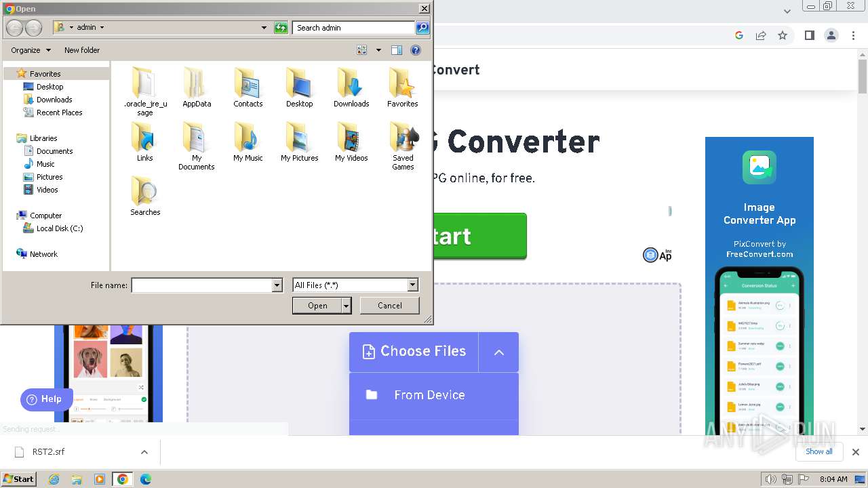Select Network in the navigation pane

click(43, 254)
